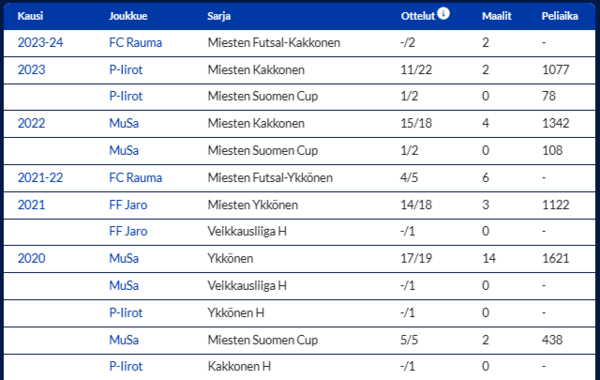Open FF Jaro in Miesten Ykkönen row

(128, 205)
